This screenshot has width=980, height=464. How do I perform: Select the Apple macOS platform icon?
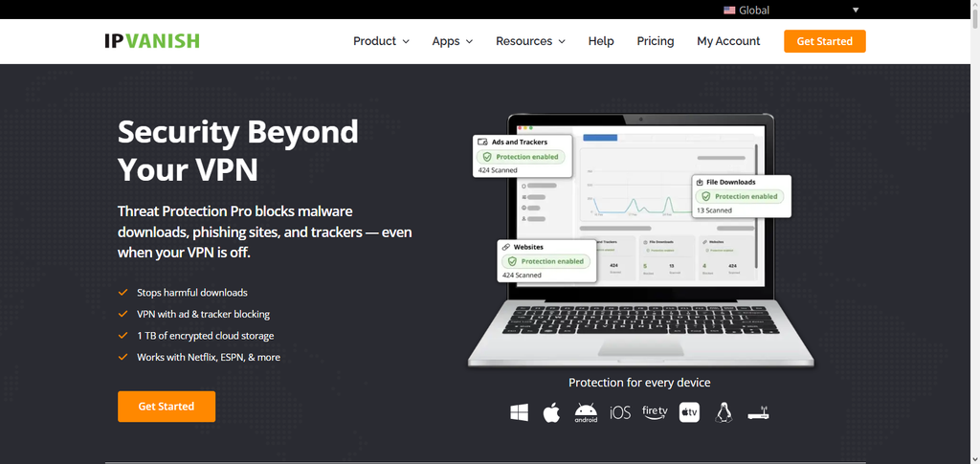tap(551, 412)
